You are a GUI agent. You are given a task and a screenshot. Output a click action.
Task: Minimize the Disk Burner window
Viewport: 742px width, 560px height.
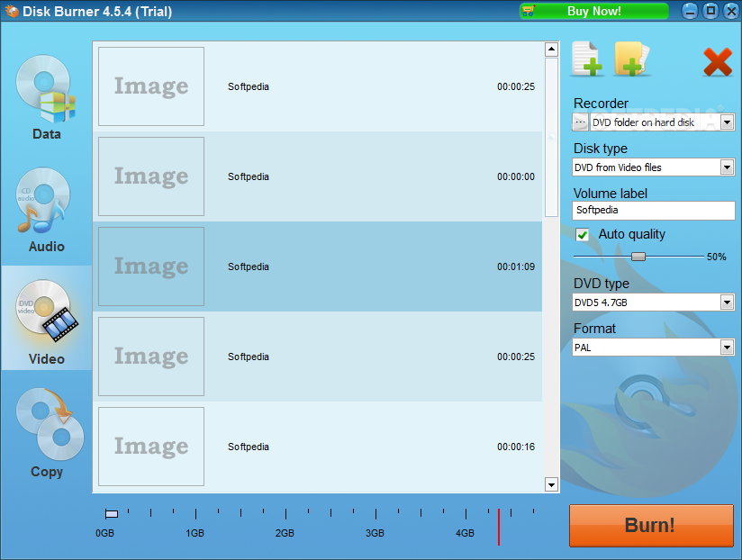pyautogui.click(x=690, y=11)
